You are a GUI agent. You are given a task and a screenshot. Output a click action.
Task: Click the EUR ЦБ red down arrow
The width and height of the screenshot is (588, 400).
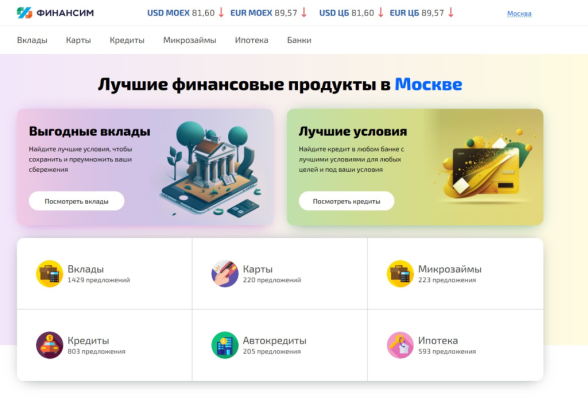451,12
